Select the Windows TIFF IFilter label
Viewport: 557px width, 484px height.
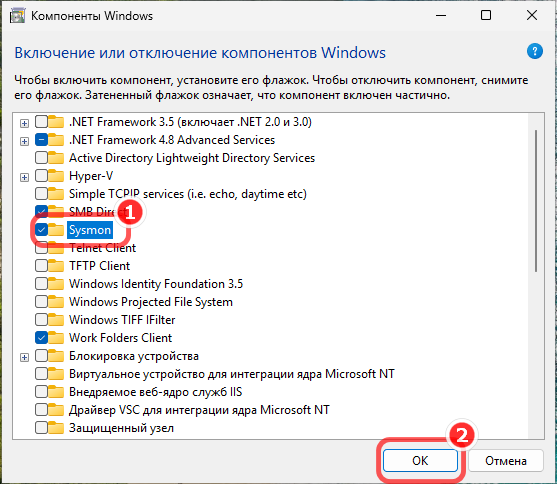click(x=122, y=319)
